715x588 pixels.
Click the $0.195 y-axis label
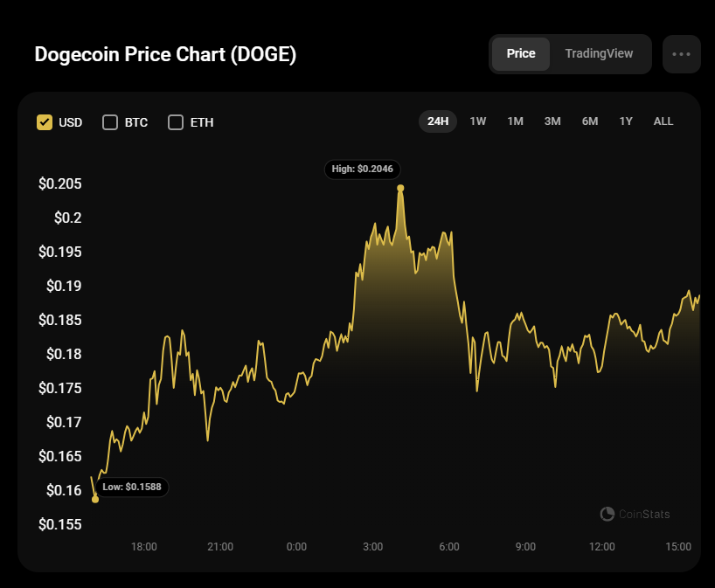click(60, 252)
